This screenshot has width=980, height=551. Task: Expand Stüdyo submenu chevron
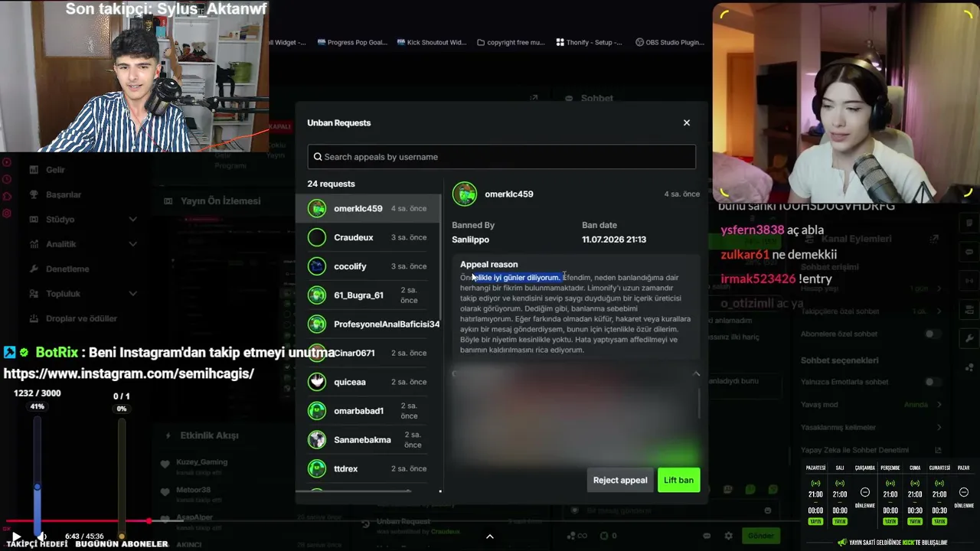132,220
